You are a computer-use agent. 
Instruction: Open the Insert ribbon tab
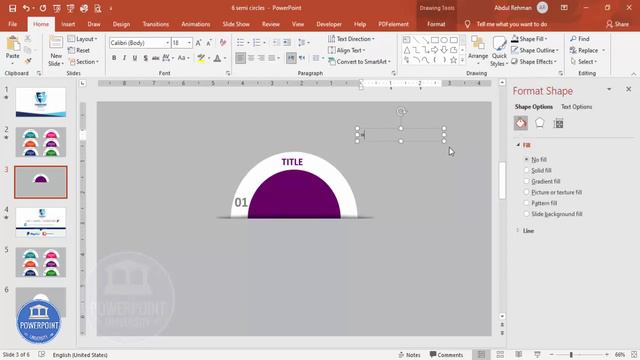[x=68, y=24]
